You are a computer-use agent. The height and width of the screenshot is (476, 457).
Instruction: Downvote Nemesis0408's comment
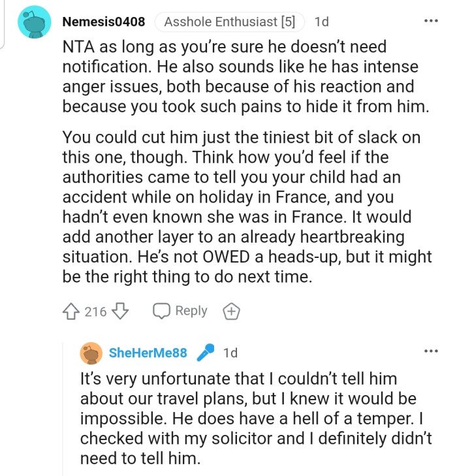pos(120,311)
